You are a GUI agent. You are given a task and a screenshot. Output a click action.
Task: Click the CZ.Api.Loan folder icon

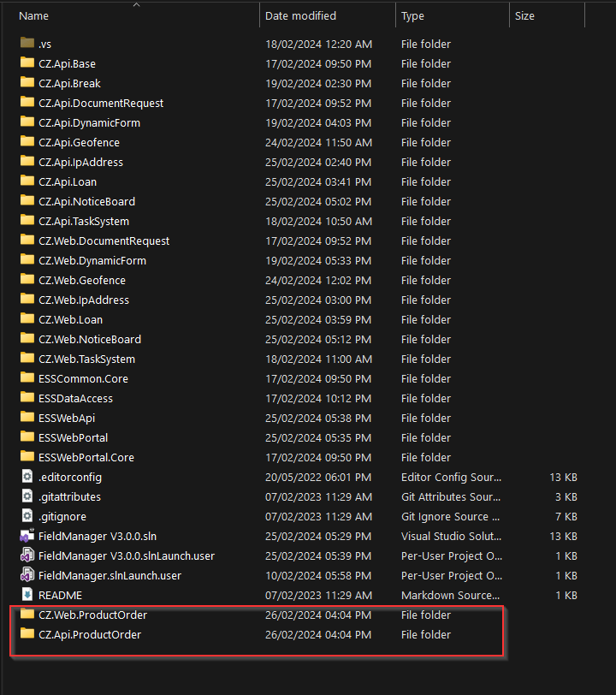[x=27, y=181]
